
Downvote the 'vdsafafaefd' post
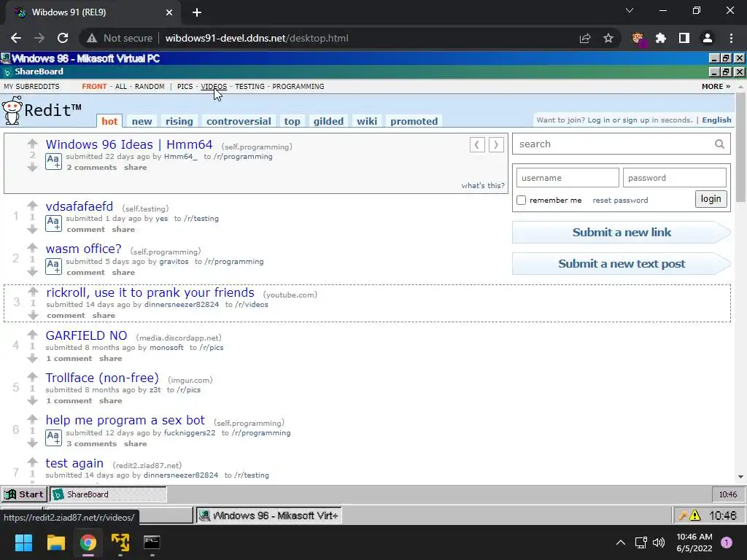point(32,229)
